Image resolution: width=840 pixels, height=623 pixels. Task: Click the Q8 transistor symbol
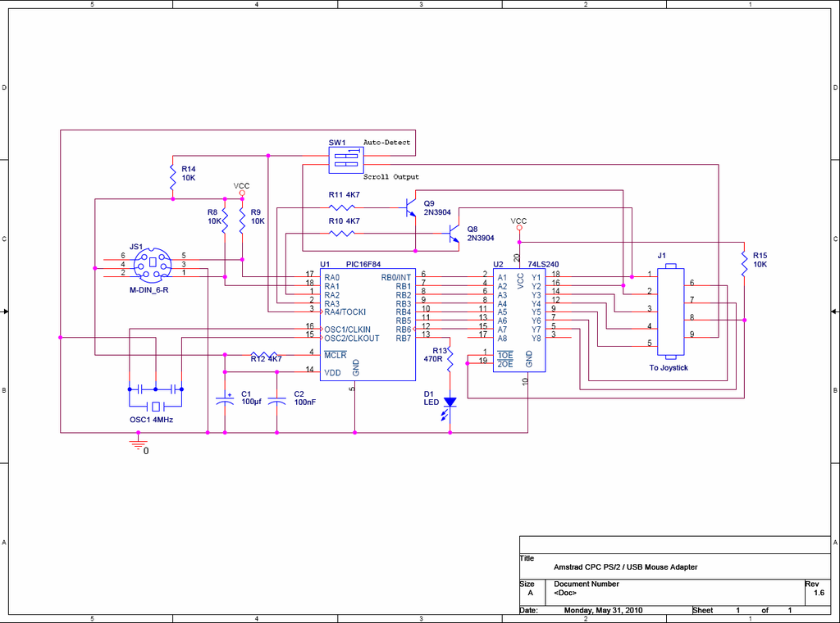coord(454,234)
